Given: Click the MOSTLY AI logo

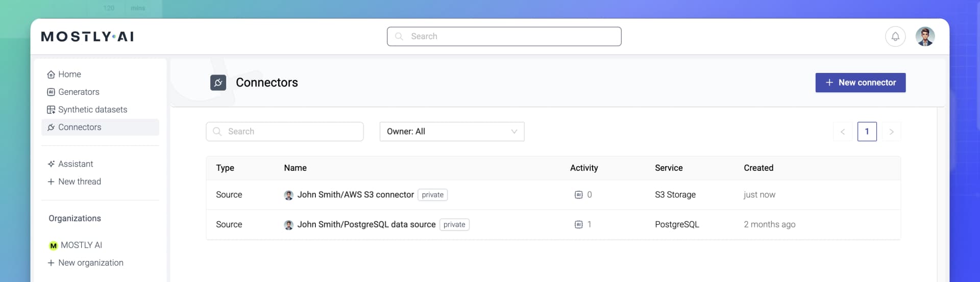Looking at the screenshot, I should point(87,37).
